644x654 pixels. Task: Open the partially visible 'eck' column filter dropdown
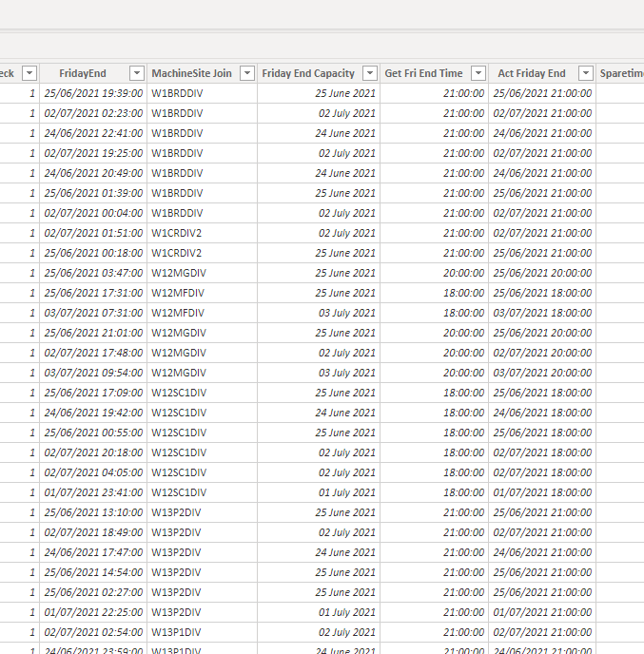point(29,73)
